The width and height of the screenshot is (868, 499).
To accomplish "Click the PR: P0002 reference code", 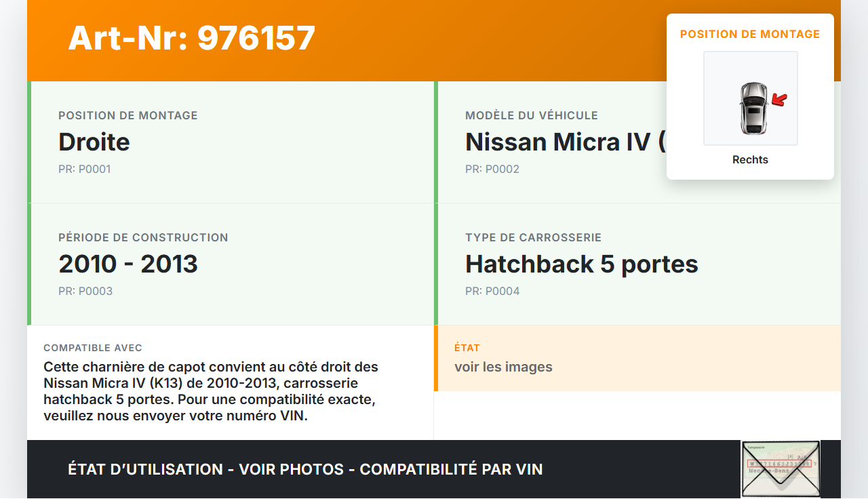I will [492, 169].
